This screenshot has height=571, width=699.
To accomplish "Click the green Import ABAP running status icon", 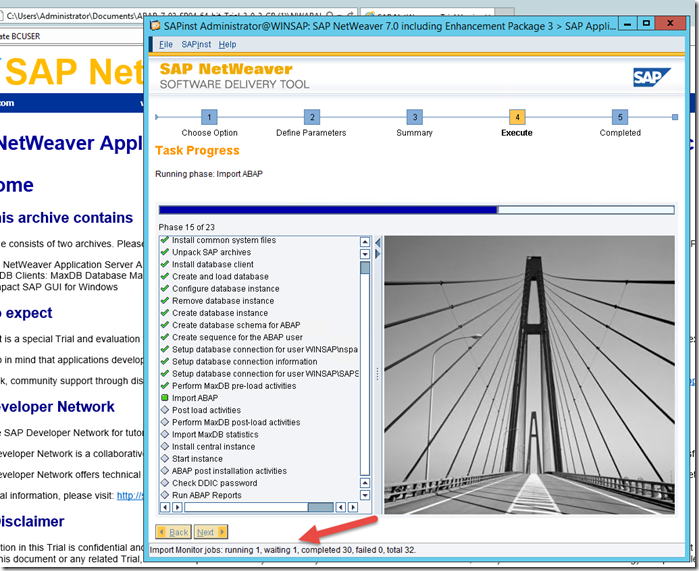I will point(165,398).
